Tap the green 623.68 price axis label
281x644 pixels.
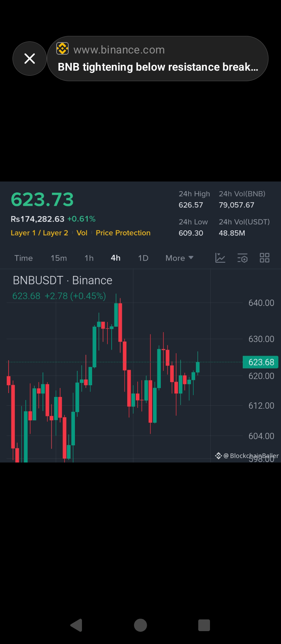point(261,362)
